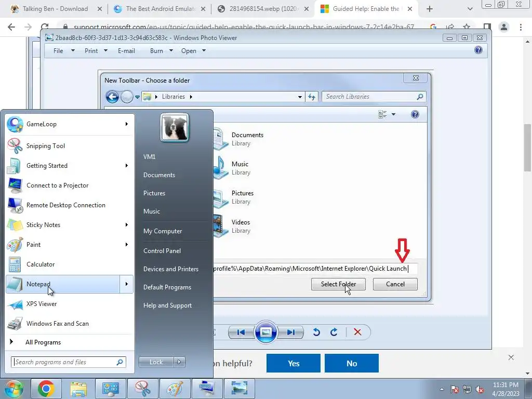Open Photo Viewer Print menu
This screenshot has height=399, width=532.
[96, 51]
